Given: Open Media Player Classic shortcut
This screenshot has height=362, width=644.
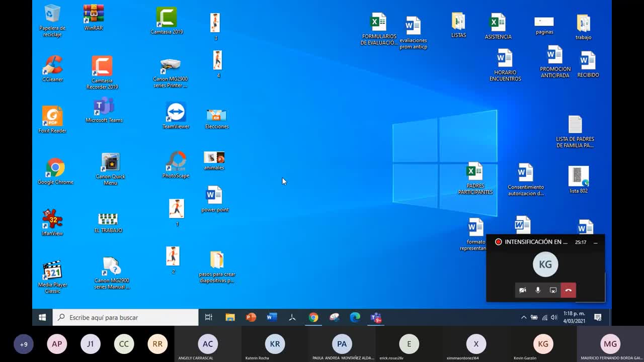Looking at the screenshot, I should coord(52,277).
